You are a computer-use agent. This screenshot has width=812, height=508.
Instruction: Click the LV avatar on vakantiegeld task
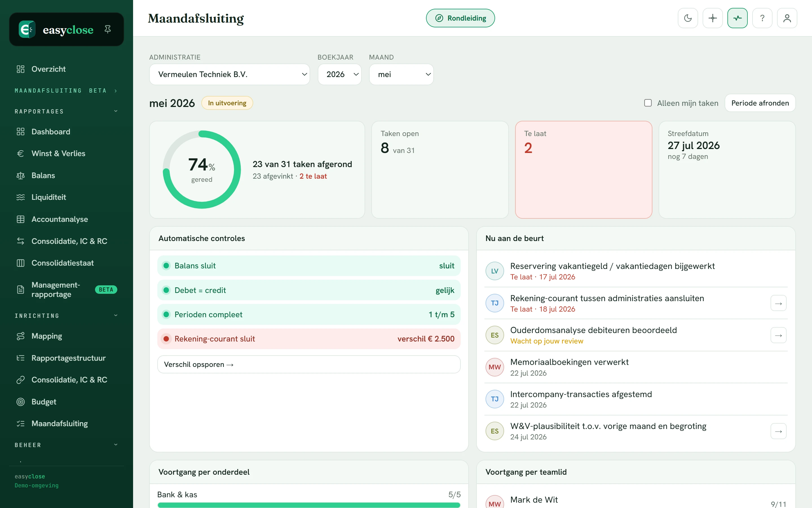pos(495,271)
